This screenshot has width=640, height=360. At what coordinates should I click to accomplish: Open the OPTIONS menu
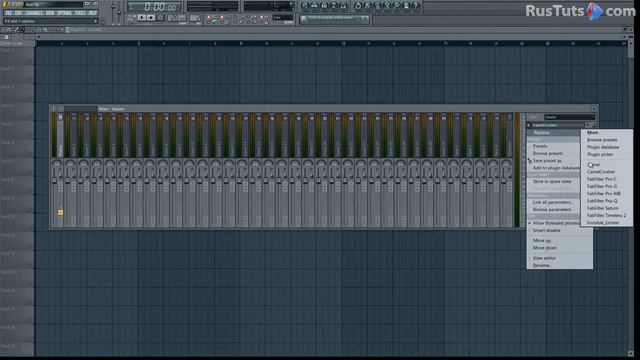pos(64,13)
